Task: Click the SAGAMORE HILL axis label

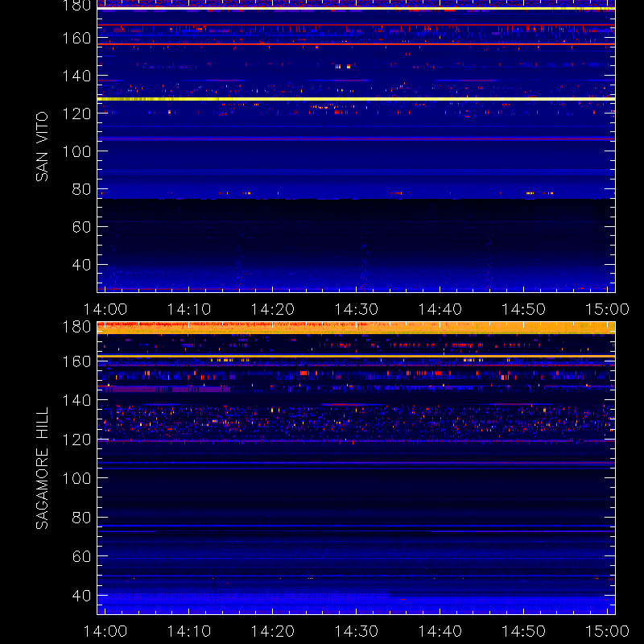Action: (42, 469)
